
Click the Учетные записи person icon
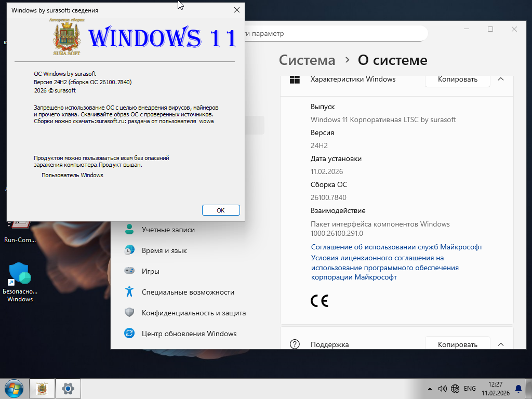129,229
